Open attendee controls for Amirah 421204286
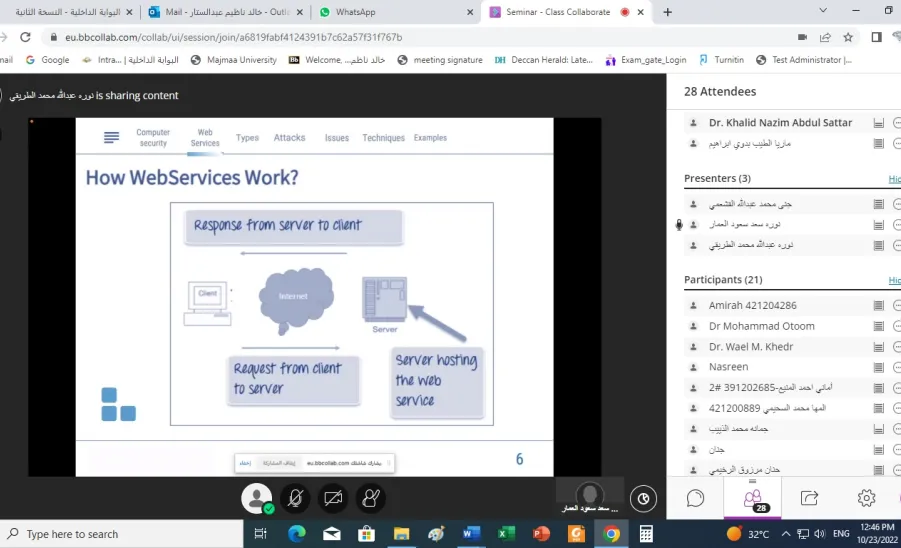Screen dimensions: 901x548 click(x=897, y=306)
